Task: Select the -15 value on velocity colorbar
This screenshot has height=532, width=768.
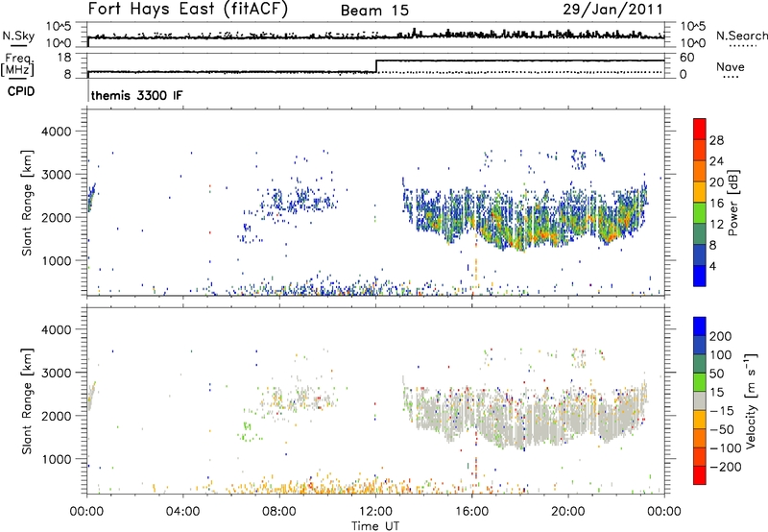Action: coord(722,411)
